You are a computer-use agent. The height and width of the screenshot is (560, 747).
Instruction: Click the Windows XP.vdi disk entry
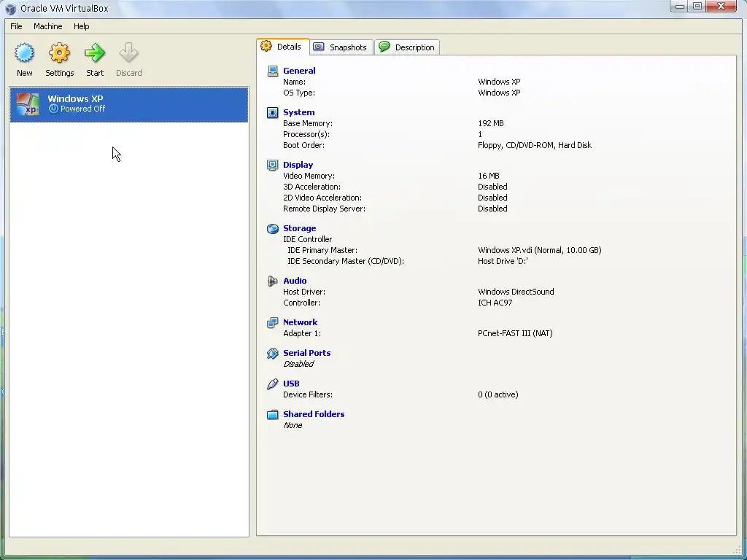539,250
